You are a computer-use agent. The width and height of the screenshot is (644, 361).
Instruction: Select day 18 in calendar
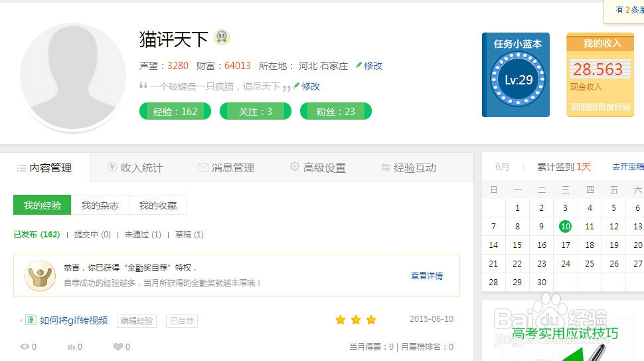click(590, 245)
